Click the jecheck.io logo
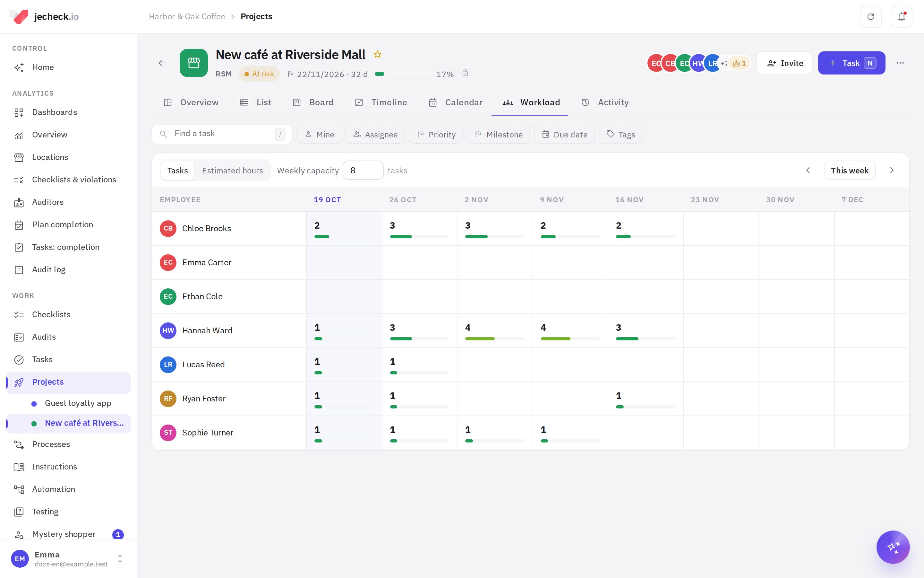The height and width of the screenshot is (578, 924). 44,16
